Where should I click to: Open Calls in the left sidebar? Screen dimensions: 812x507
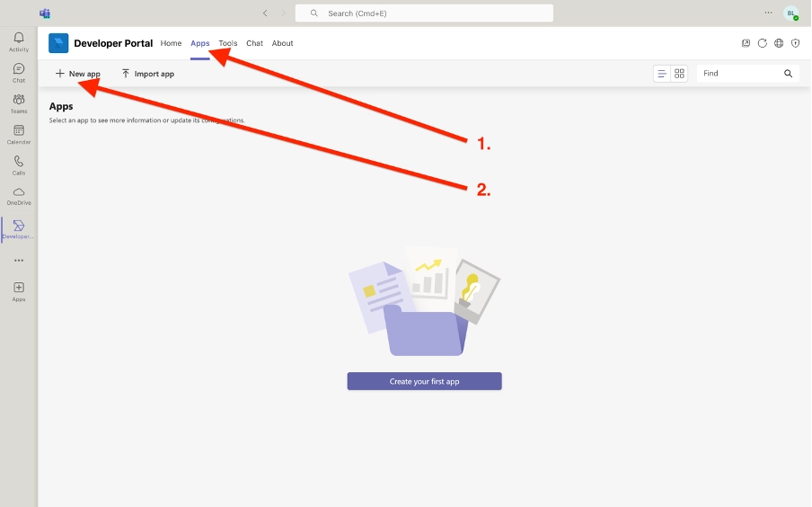(19, 165)
